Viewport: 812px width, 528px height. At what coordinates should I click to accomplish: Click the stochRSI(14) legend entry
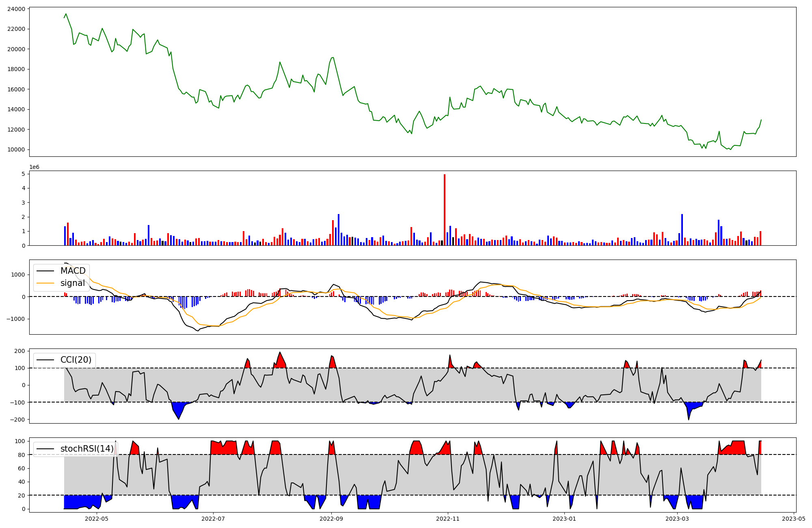(x=86, y=449)
